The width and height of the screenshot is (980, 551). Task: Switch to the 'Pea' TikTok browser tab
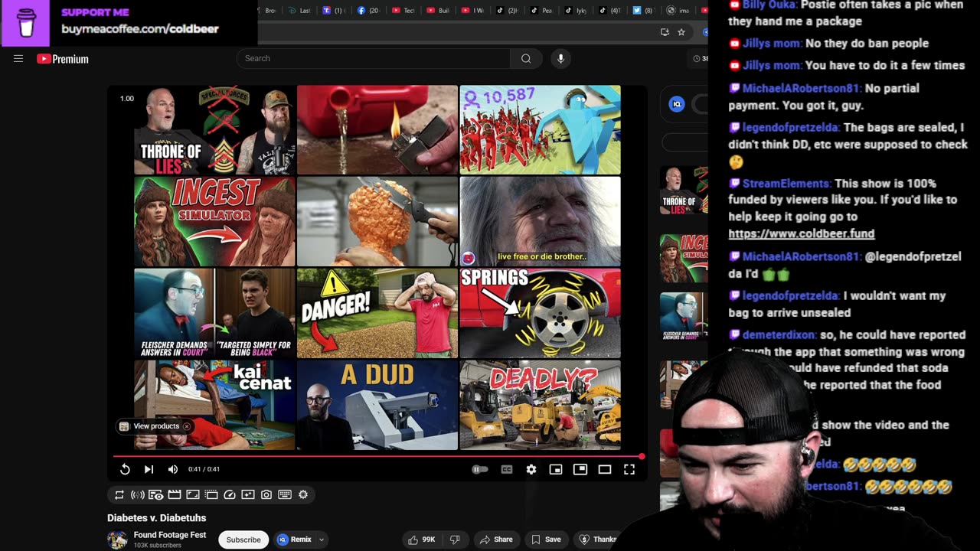pos(540,11)
